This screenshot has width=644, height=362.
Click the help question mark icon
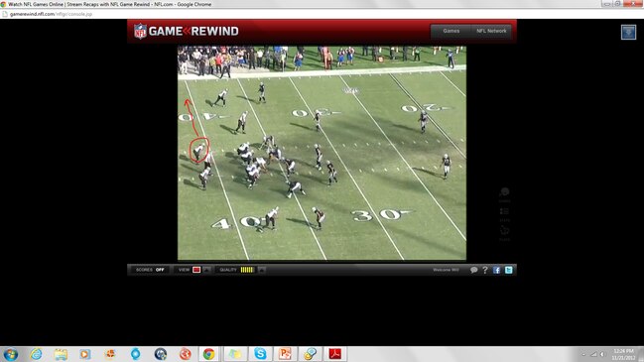pos(485,270)
